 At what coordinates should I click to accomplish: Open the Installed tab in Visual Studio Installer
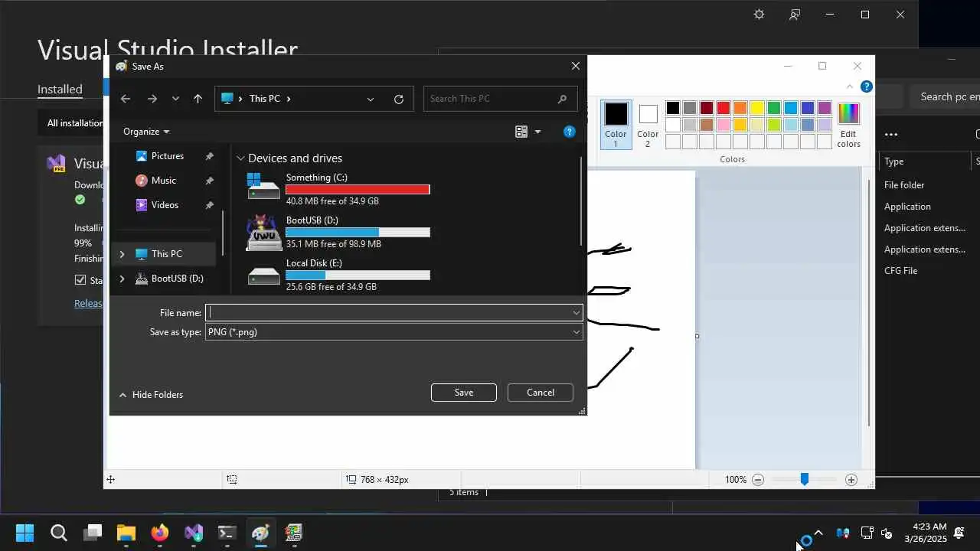click(60, 90)
